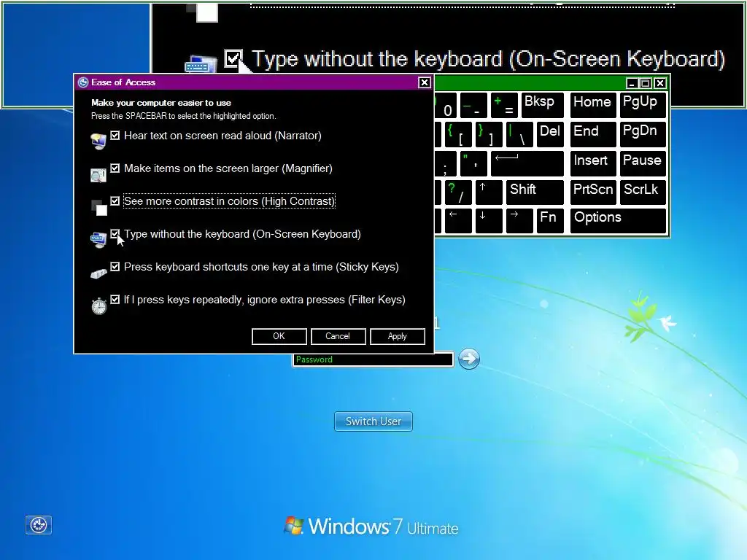Click the Apply button
Screen dimensions: 747x560
click(x=398, y=336)
